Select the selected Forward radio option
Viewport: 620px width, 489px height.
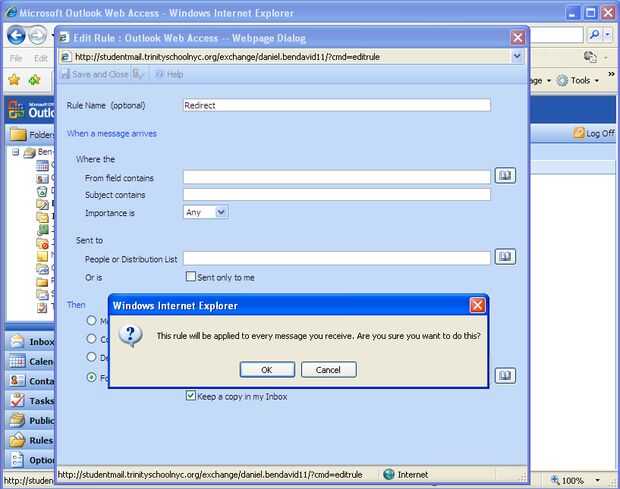point(91,377)
